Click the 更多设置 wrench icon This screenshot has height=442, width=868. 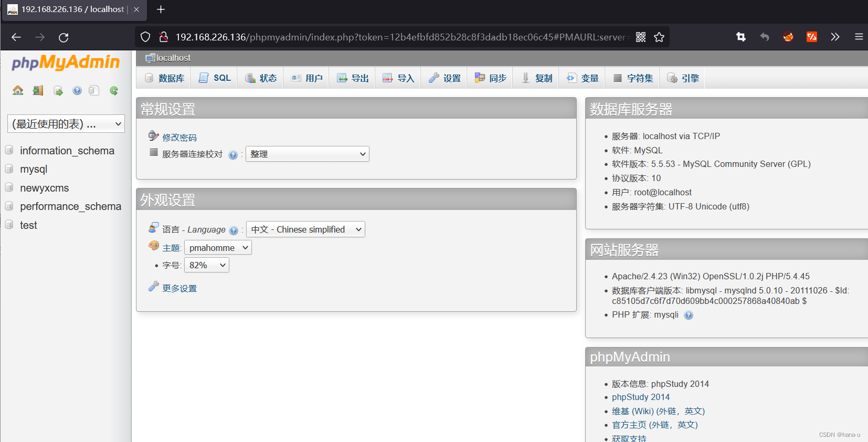coord(153,287)
